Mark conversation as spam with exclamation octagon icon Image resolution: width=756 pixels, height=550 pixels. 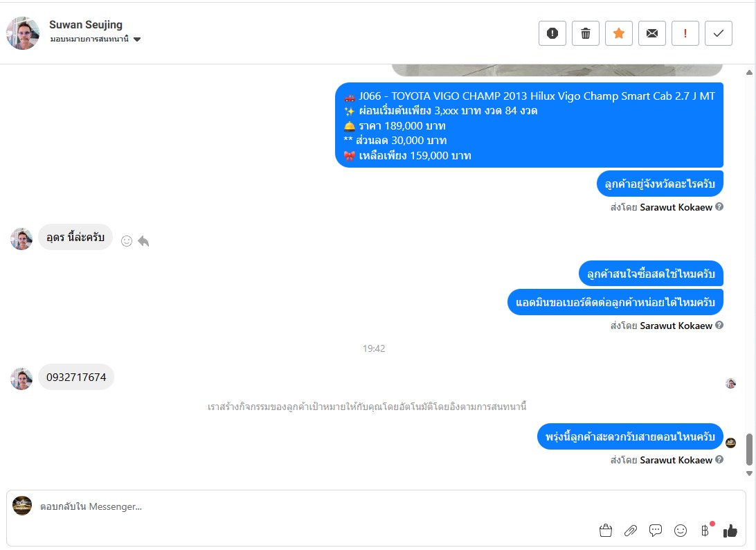pos(552,33)
